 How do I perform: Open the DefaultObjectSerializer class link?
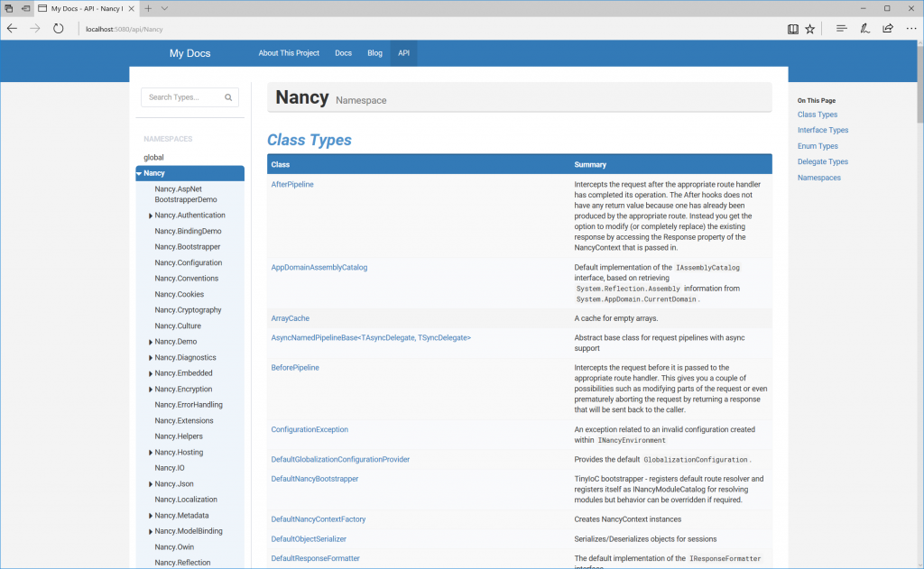(x=309, y=539)
